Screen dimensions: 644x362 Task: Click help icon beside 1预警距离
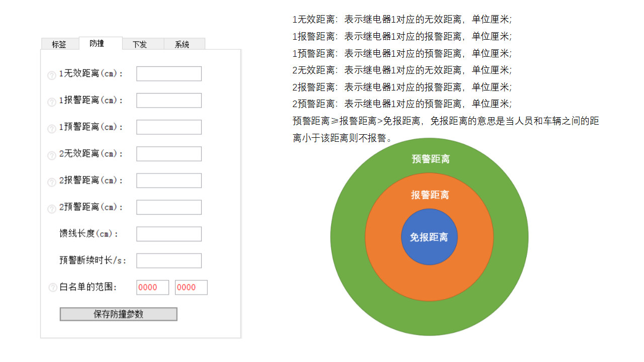[x=51, y=129]
